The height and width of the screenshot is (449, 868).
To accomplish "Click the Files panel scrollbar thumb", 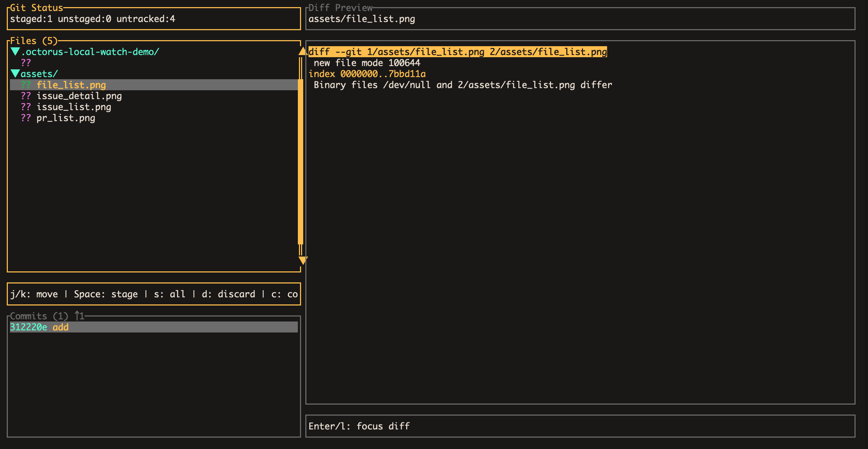I will point(300,162).
